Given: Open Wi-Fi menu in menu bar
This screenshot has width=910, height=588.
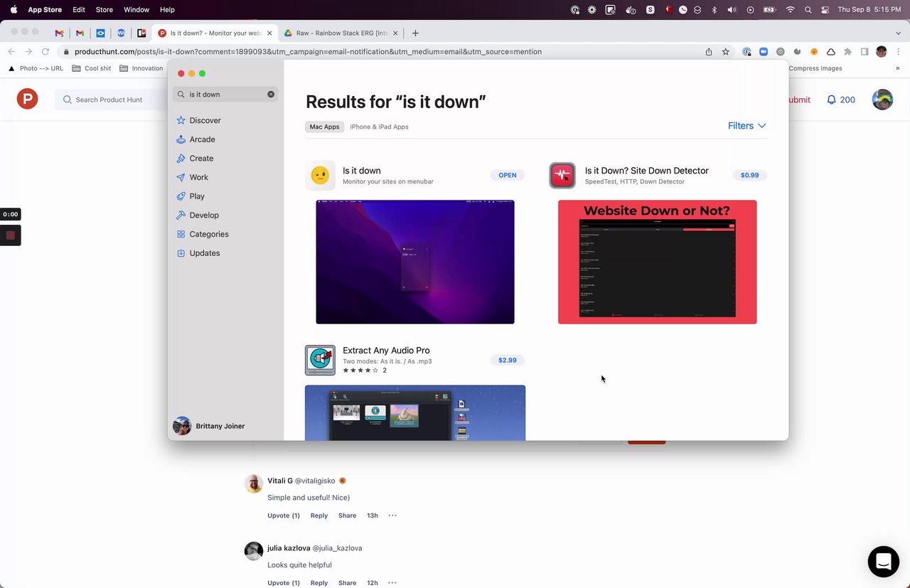Looking at the screenshot, I should (x=790, y=10).
